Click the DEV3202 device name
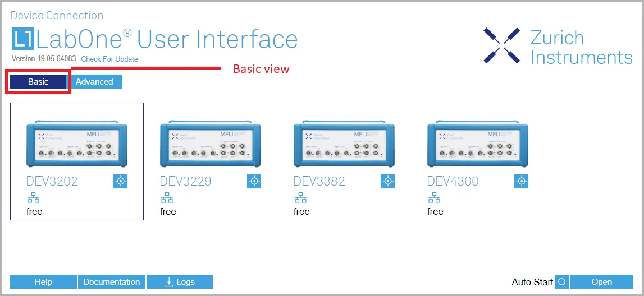The width and height of the screenshot is (644, 296). click(x=52, y=181)
